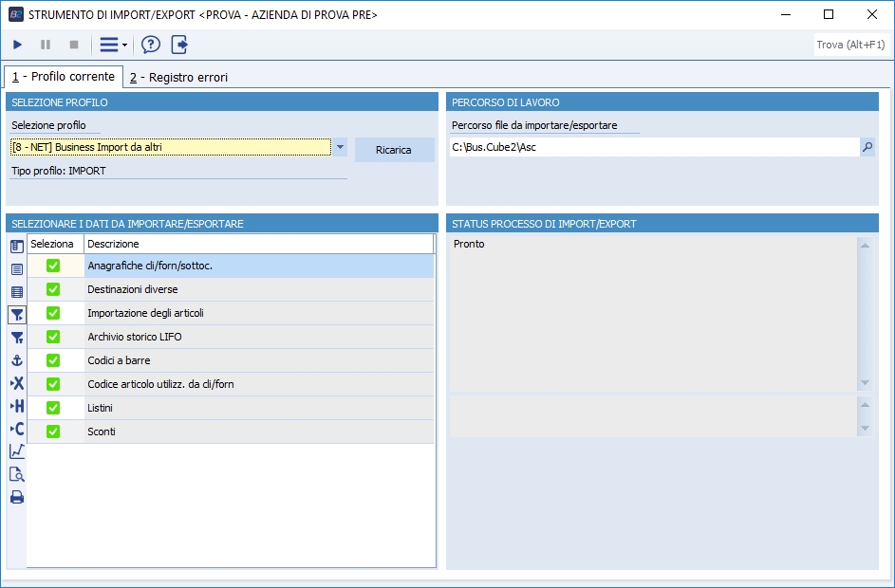Uncheck the Listini checkbox
The image size is (895, 588).
click(x=53, y=408)
